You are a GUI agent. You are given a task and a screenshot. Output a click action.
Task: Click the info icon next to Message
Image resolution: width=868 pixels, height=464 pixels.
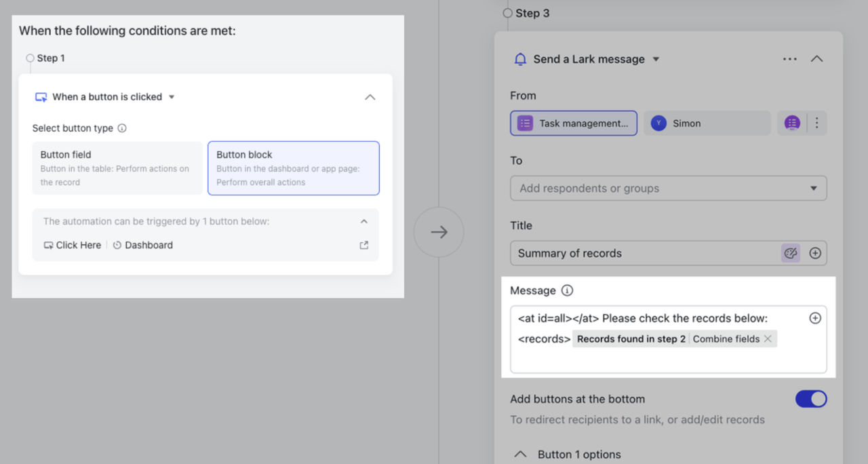click(568, 290)
